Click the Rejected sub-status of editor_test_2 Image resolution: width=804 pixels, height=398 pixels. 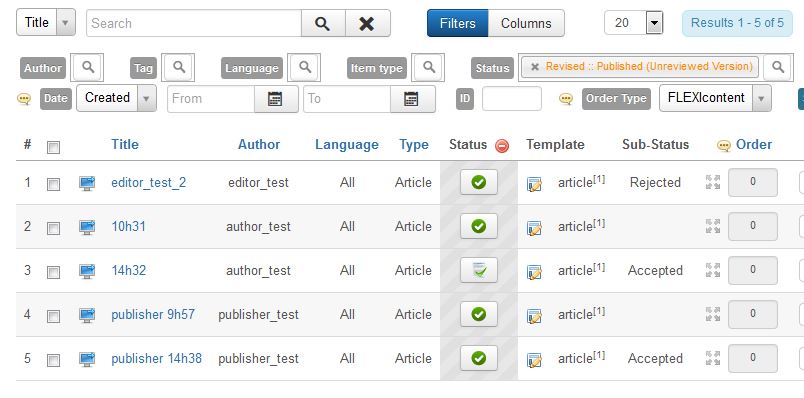tap(655, 183)
